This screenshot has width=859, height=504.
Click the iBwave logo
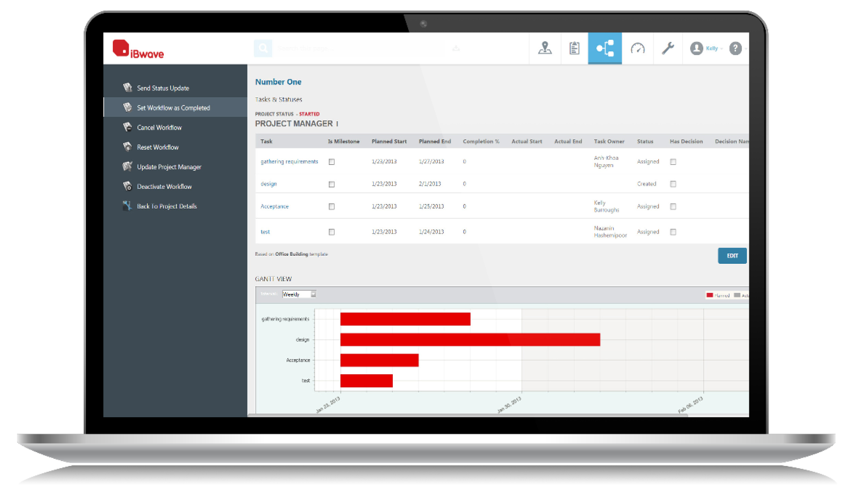(x=138, y=49)
